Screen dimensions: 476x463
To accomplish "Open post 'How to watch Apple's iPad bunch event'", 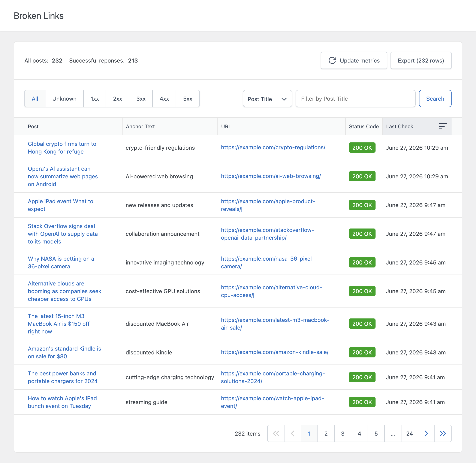I will [x=62, y=402].
